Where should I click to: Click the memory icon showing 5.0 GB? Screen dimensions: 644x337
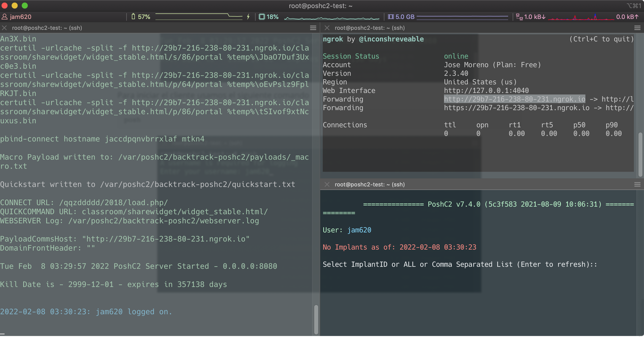391,17
